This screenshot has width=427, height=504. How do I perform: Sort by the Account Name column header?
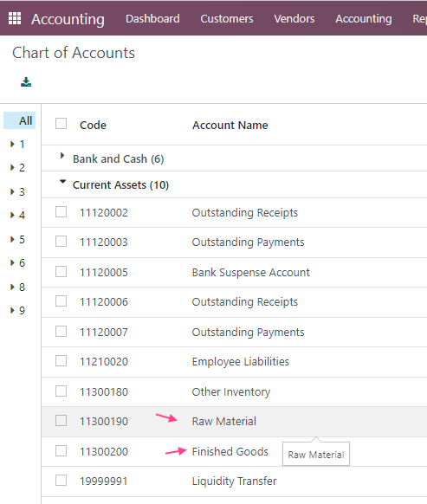230,125
